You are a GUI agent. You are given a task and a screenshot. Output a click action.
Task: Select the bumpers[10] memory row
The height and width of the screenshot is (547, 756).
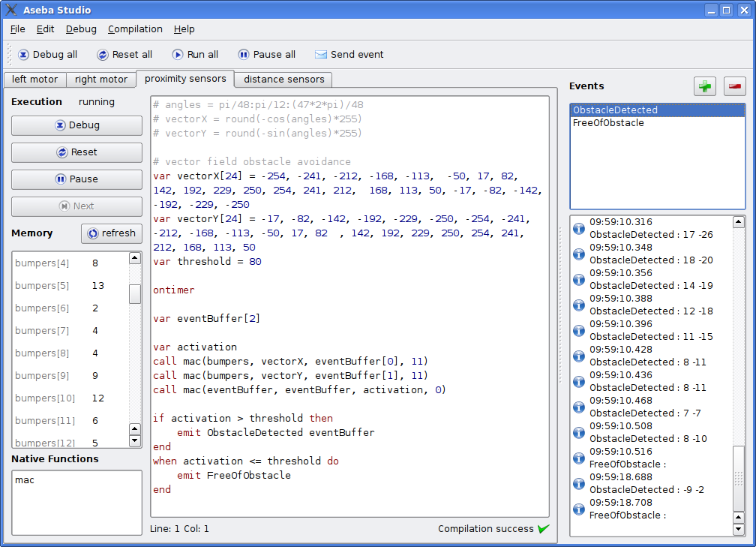70,398
